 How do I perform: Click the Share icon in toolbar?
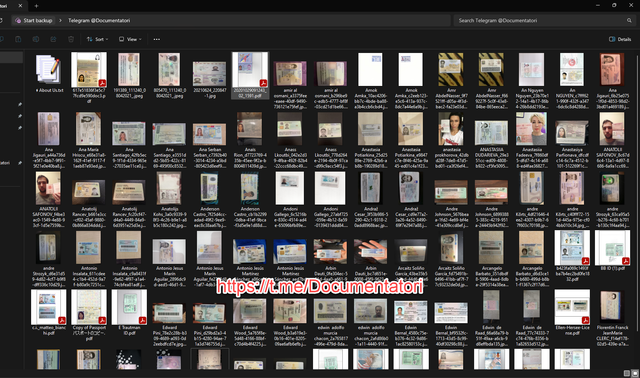[53, 39]
